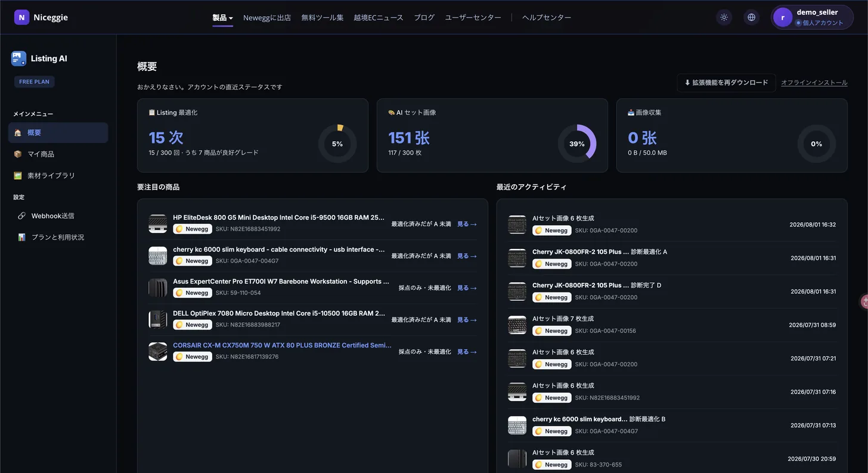
Task: Click Newegg badge under DELL OptiPlex 7080
Action: coord(193,325)
